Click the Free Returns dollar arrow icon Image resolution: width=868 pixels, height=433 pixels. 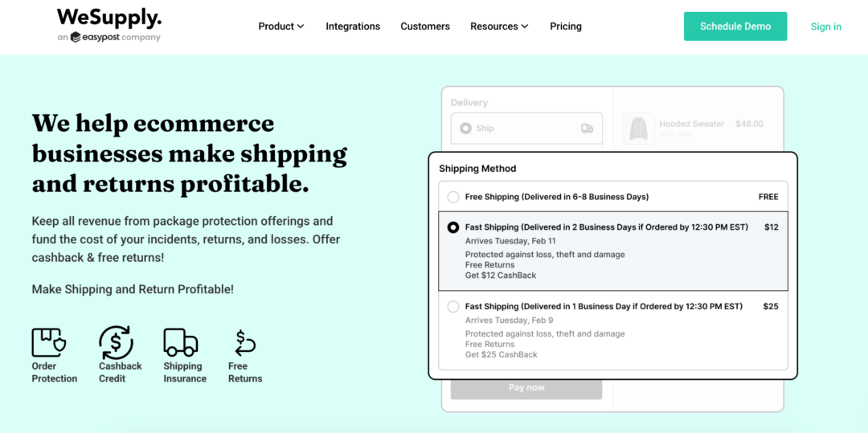[x=244, y=343]
